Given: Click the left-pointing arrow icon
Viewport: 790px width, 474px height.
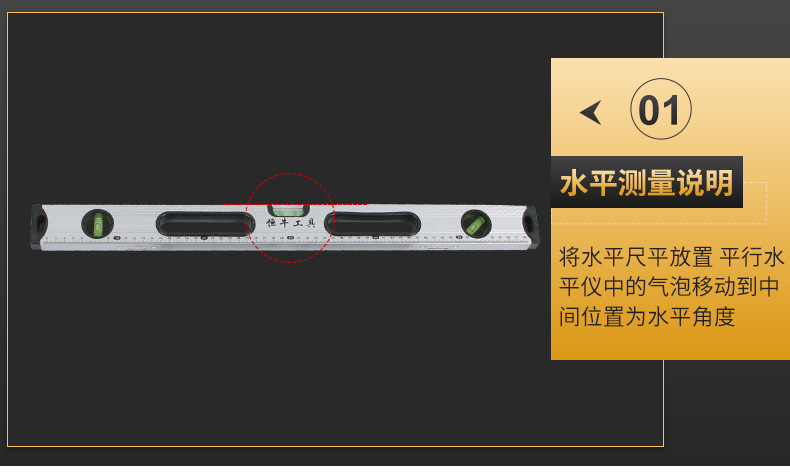Looking at the screenshot, I should click(591, 112).
